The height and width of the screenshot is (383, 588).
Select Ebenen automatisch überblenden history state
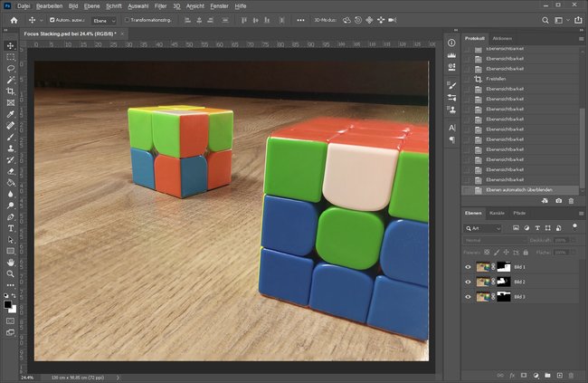coord(520,190)
